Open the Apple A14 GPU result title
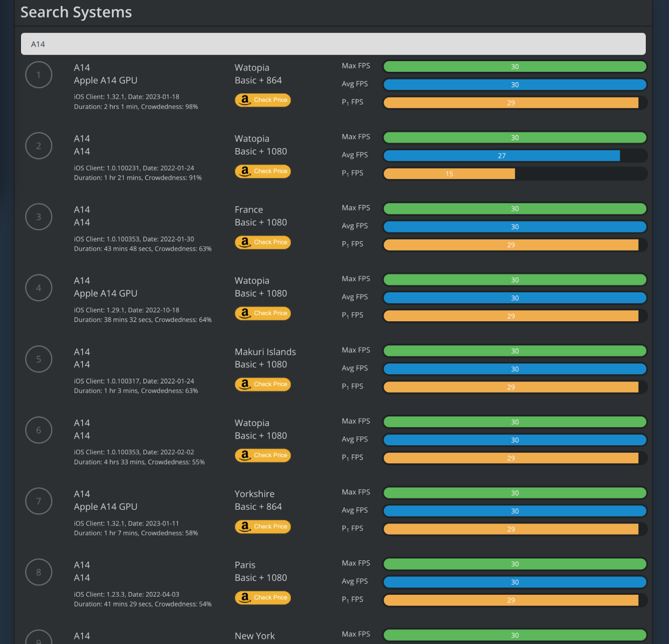Image resolution: width=669 pixels, height=644 pixels. coord(105,80)
